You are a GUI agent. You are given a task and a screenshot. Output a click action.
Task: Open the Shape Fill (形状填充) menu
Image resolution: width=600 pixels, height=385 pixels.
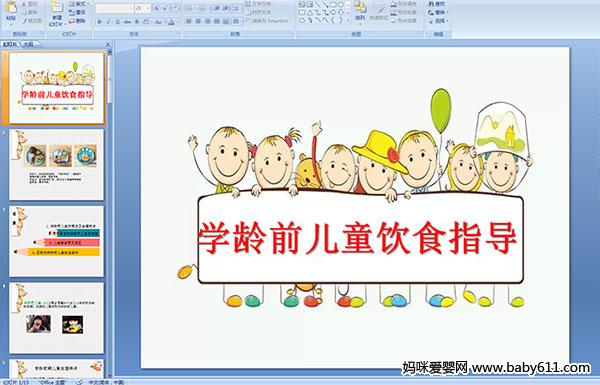[x=404, y=4]
